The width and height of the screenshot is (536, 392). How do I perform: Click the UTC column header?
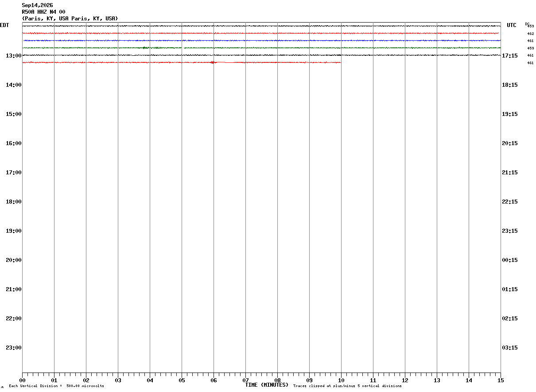click(512, 25)
